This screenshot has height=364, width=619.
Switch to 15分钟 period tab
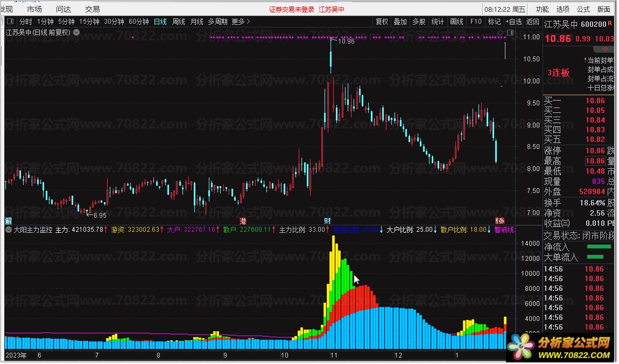(89, 22)
